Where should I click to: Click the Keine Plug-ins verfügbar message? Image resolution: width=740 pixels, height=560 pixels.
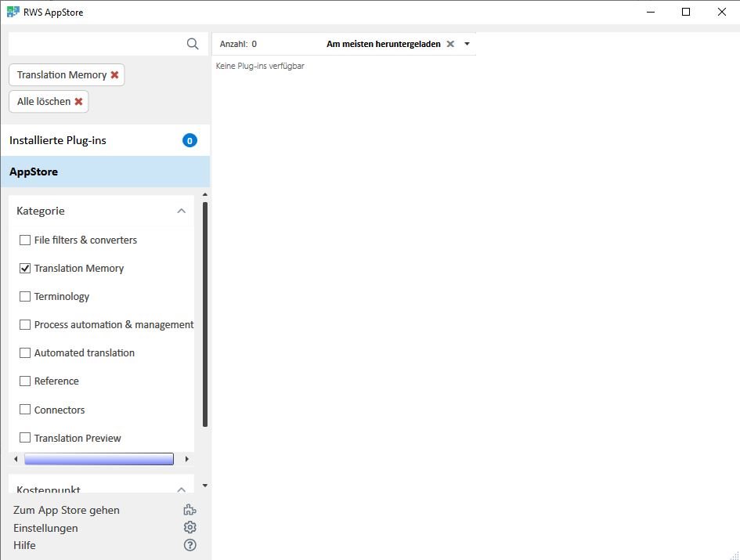260,66
